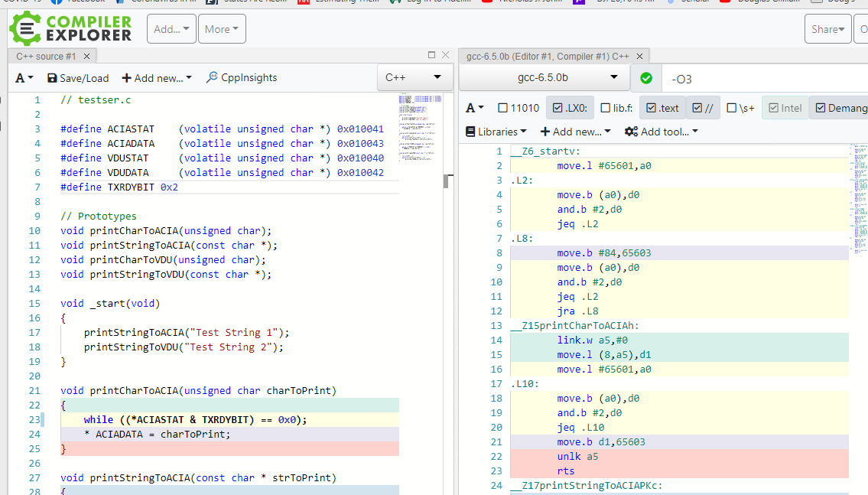Open the C++ language selector dropdown
This screenshot has width=868, height=495.
tap(414, 78)
